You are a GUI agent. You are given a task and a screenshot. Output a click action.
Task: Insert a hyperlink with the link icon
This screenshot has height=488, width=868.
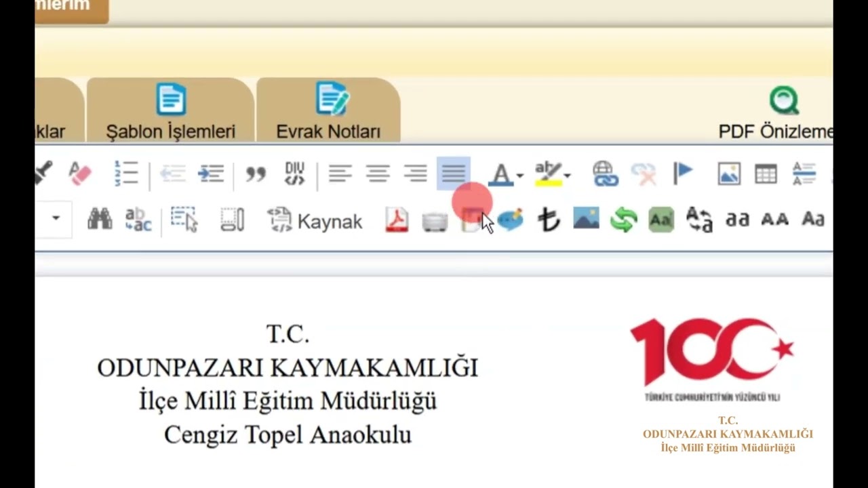tap(605, 174)
